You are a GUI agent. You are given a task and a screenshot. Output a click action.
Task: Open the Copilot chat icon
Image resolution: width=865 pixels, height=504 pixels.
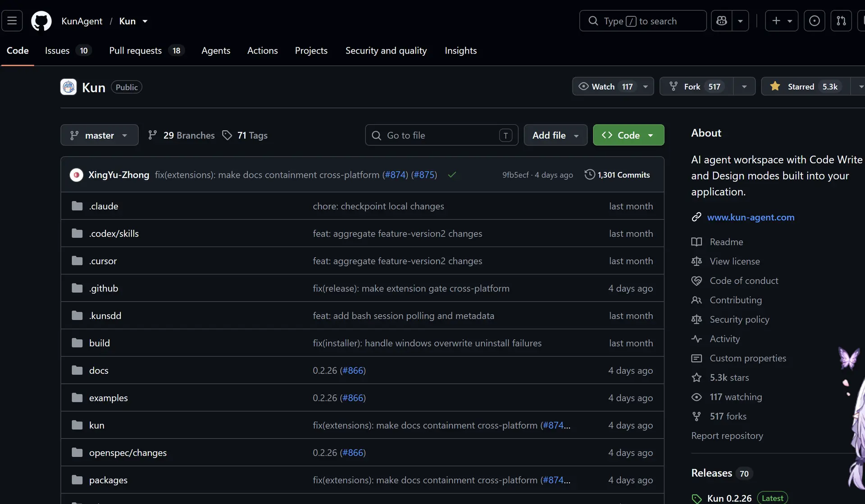[x=722, y=21]
